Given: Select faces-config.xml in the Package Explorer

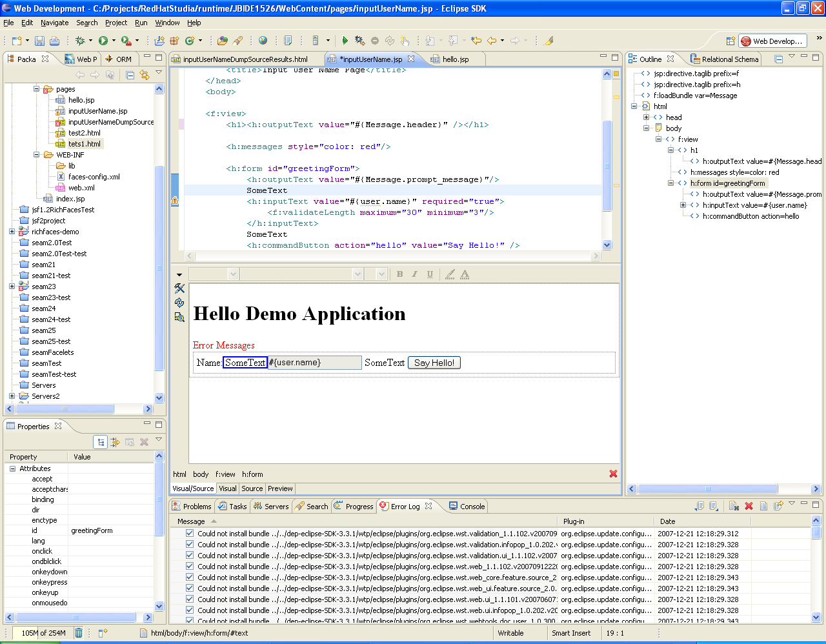Looking at the screenshot, I should [x=94, y=177].
